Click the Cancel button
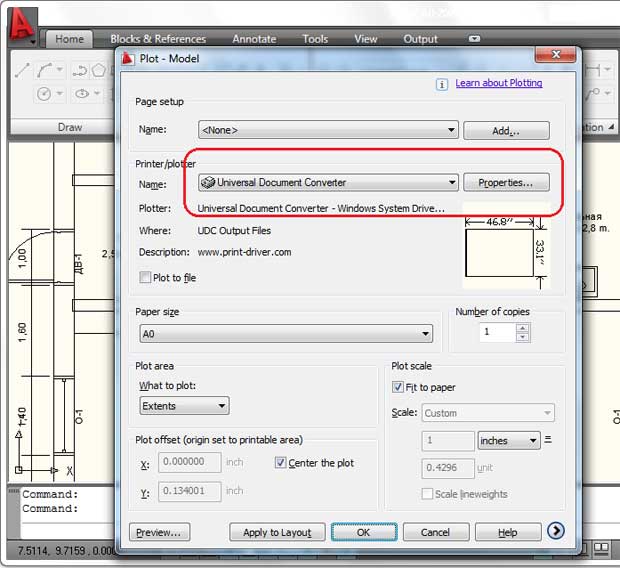620x568 pixels. point(436,532)
